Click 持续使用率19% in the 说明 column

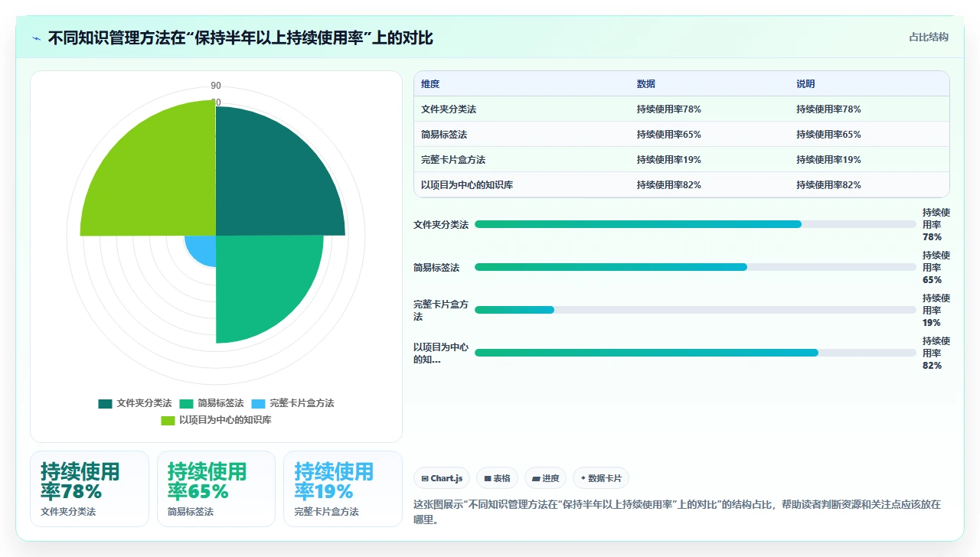pyautogui.click(x=828, y=160)
